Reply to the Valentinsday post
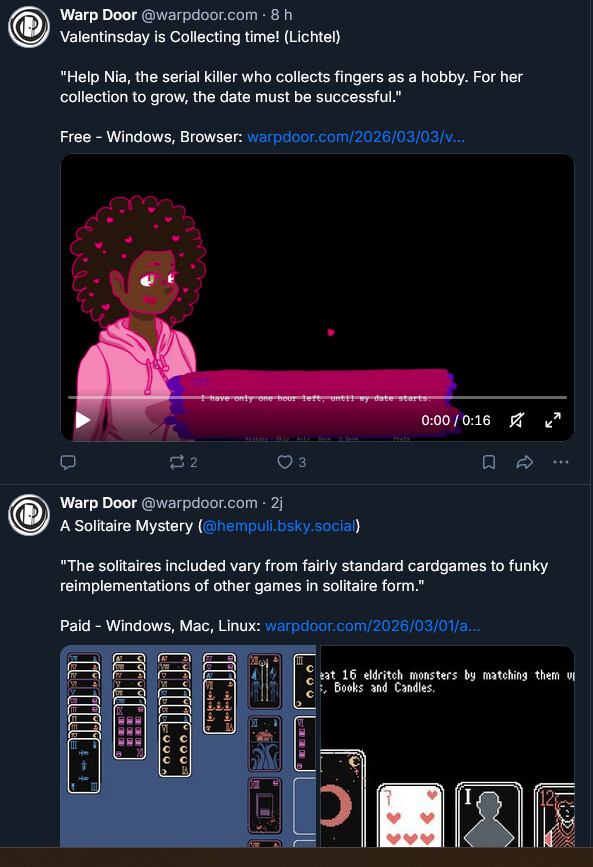593x867 pixels. tap(68, 462)
